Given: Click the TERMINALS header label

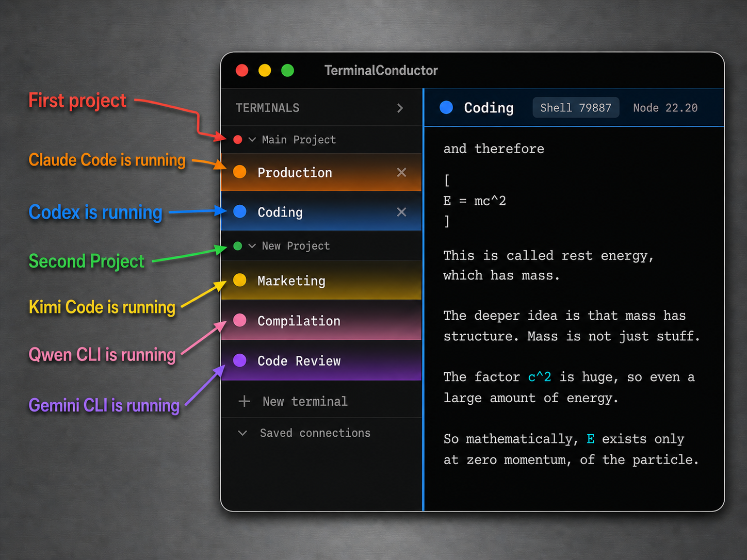Looking at the screenshot, I should click(x=267, y=108).
